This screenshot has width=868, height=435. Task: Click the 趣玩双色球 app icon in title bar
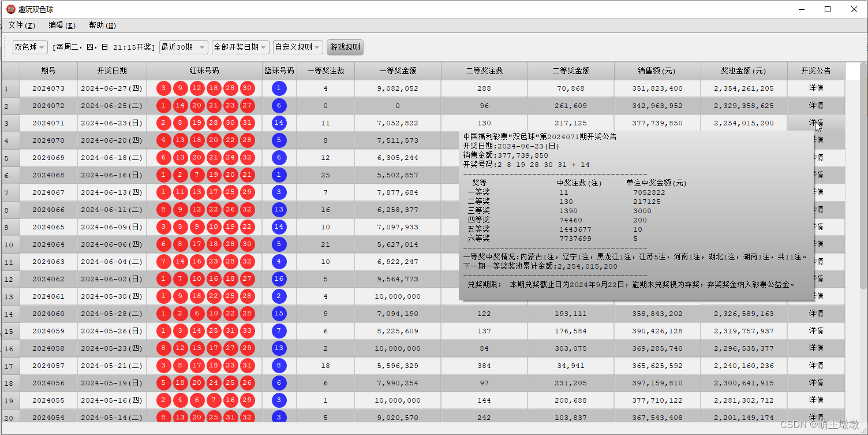pyautogui.click(x=10, y=9)
